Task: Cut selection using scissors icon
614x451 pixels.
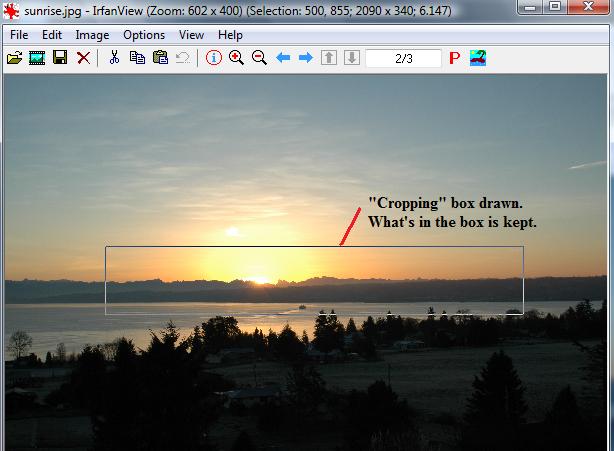Action: (x=114, y=58)
